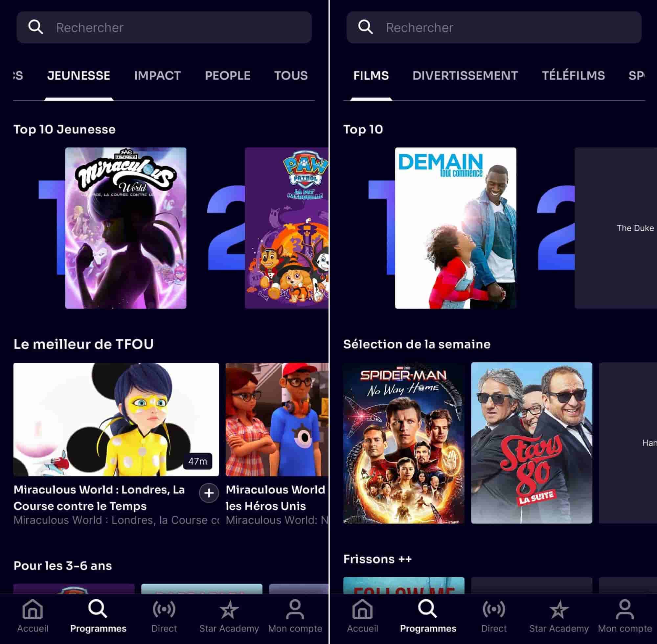Click 'Sélection de la semaine' heading
This screenshot has height=644, width=657.
(417, 344)
